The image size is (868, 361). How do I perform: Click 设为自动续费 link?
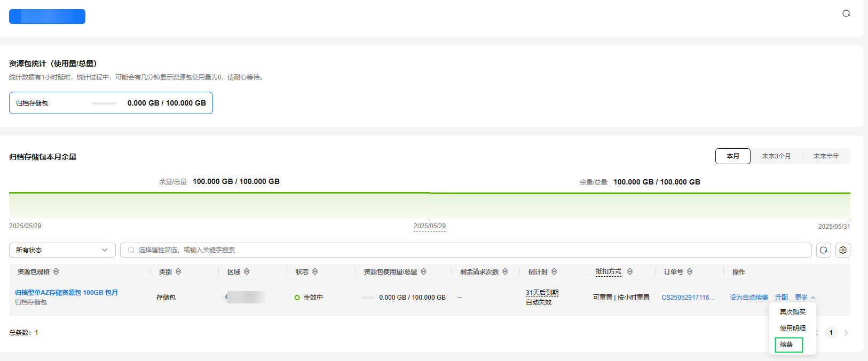pyautogui.click(x=749, y=298)
